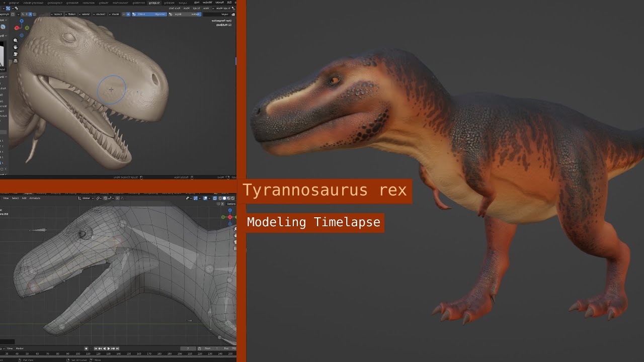Click zoom magnifier icon in sculpt viewport

tap(16, 40)
